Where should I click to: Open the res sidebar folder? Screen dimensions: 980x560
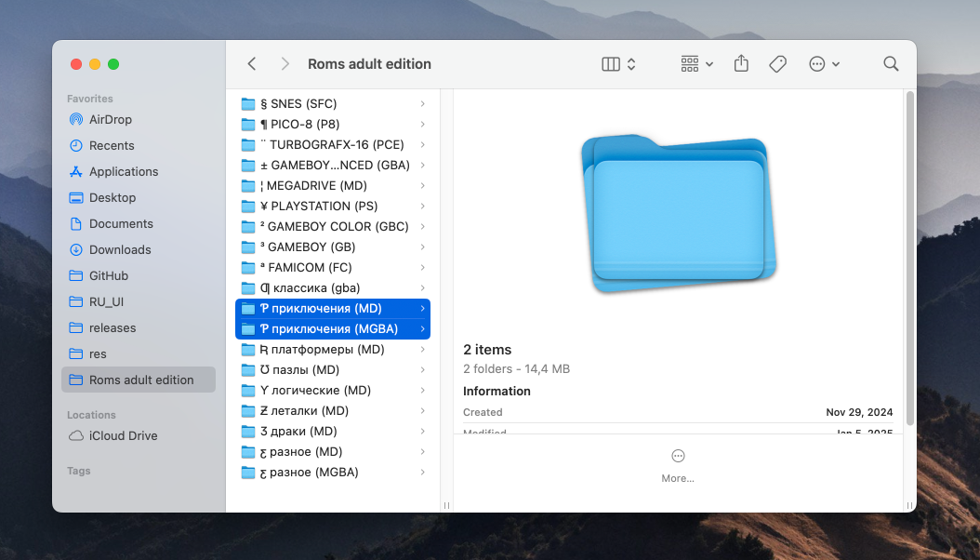coord(139,353)
